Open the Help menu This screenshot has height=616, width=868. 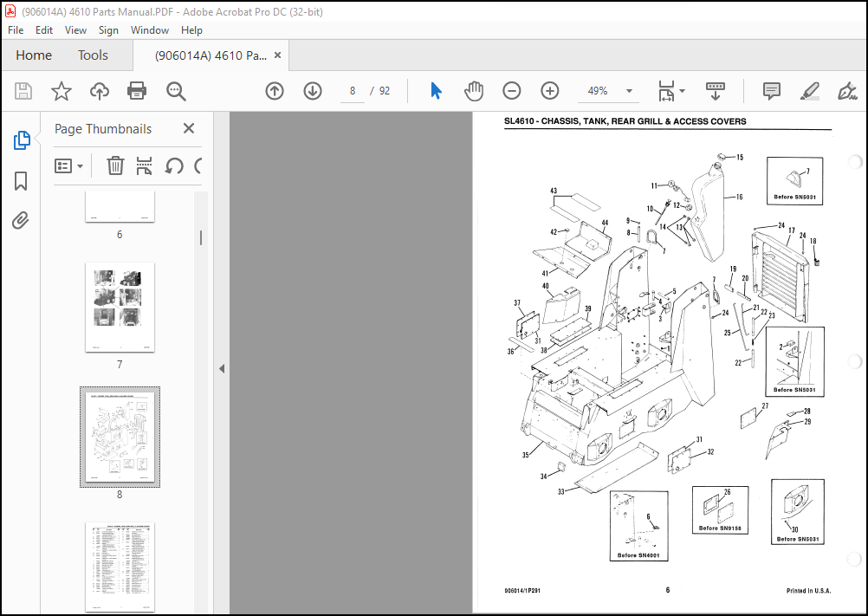click(191, 29)
